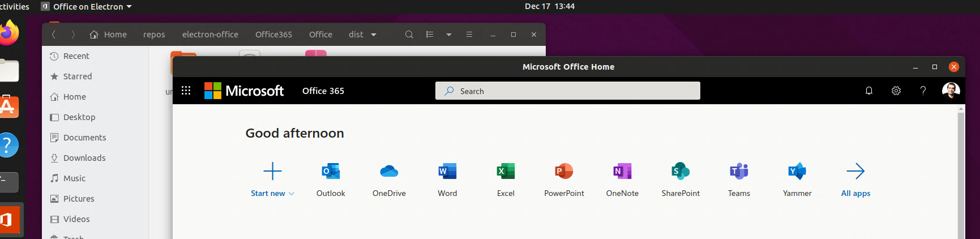The height and width of the screenshot is (239, 980).
Task: Click the Microsoft logo
Action: (x=244, y=91)
